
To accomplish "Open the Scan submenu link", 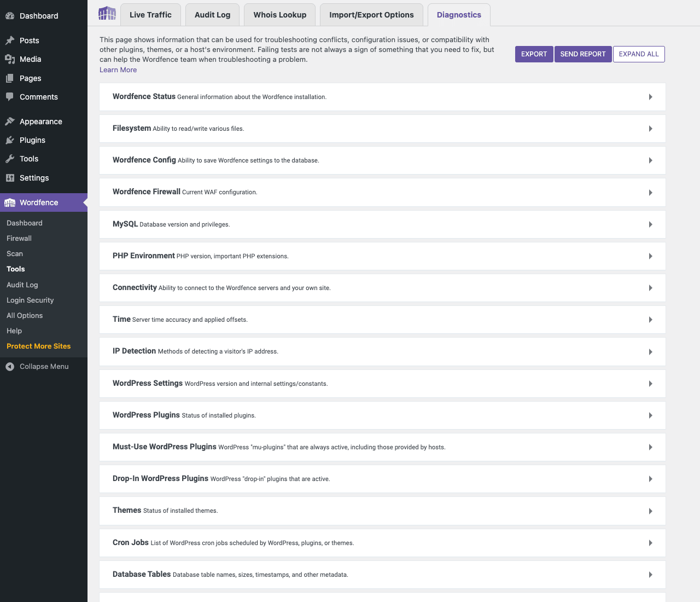I will [x=15, y=253].
